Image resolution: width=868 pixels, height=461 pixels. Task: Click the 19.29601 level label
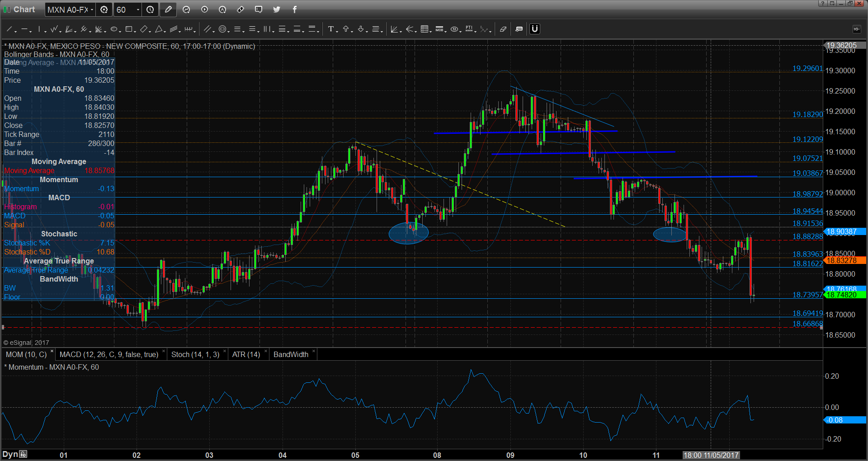(807, 68)
